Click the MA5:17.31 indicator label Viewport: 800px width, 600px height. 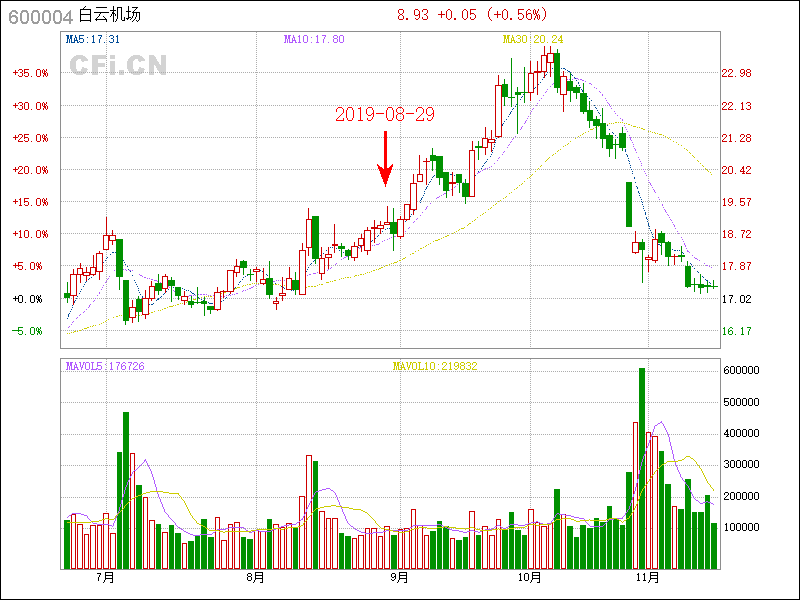coord(93,39)
